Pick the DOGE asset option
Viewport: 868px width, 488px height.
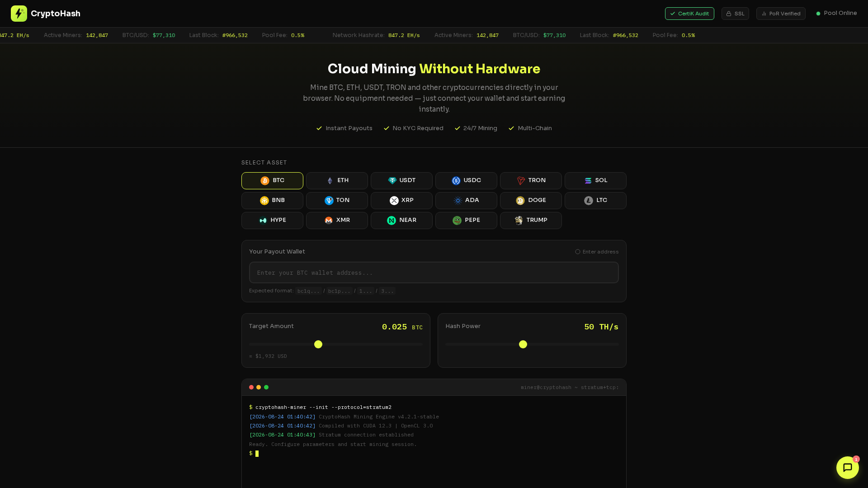[531, 201]
